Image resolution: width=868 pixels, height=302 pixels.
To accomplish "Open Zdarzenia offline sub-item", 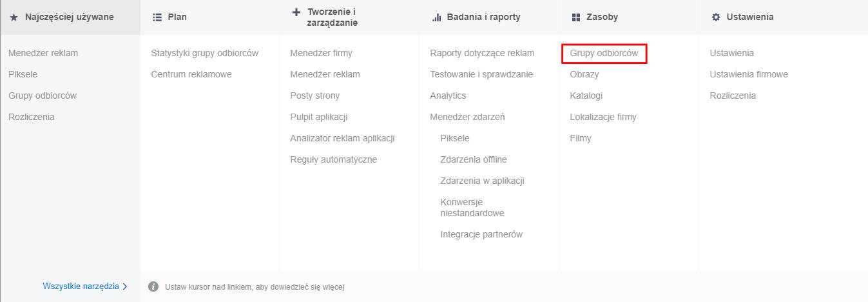I will [x=473, y=159].
